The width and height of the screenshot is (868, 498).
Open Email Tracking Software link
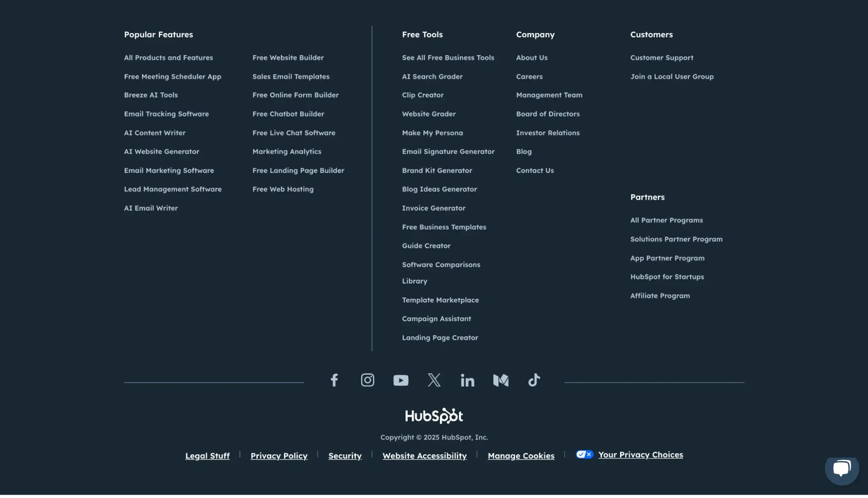click(166, 115)
